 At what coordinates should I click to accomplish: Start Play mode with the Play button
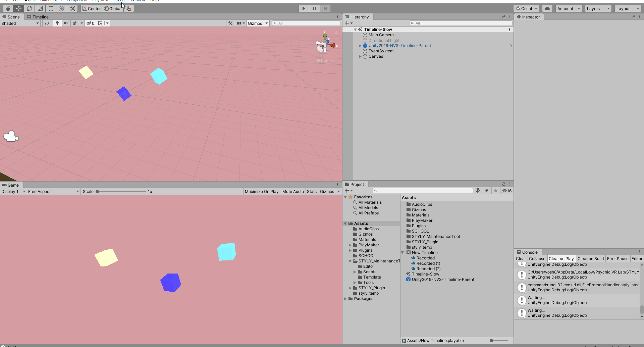(x=304, y=8)
